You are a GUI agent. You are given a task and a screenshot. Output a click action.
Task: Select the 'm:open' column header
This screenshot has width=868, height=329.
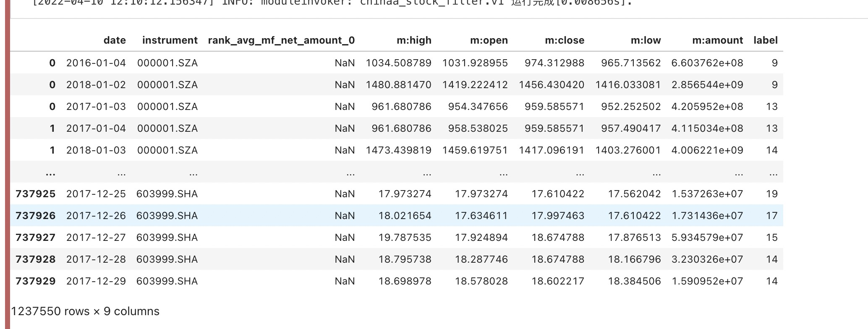coord(489,40)
